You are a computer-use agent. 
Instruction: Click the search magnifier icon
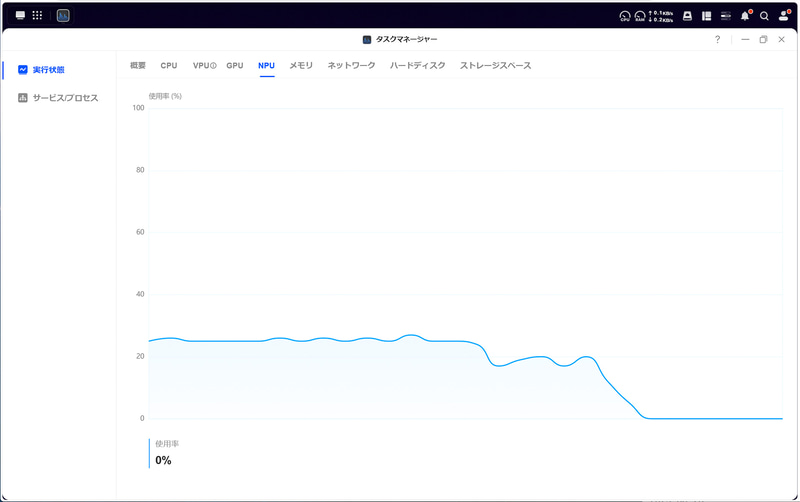click(x=764, y=16)
